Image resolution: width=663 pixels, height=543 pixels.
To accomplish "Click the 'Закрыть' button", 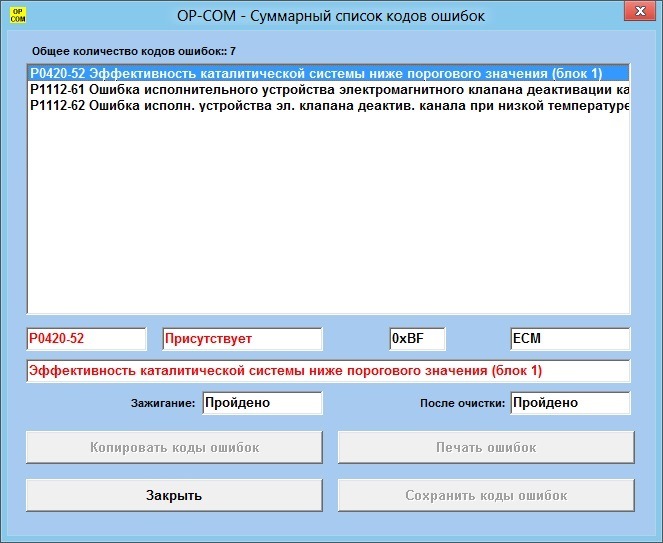I will pos(174,495).
